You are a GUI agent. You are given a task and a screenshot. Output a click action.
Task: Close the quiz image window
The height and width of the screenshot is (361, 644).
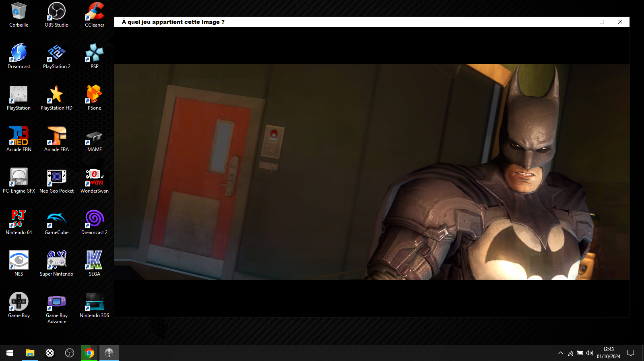coord(620,22)
